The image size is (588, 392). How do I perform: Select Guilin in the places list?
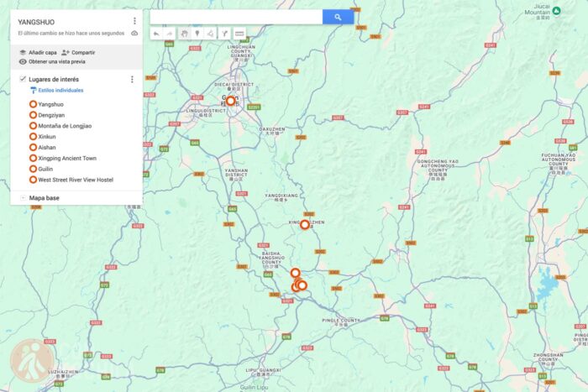[45, 169]
